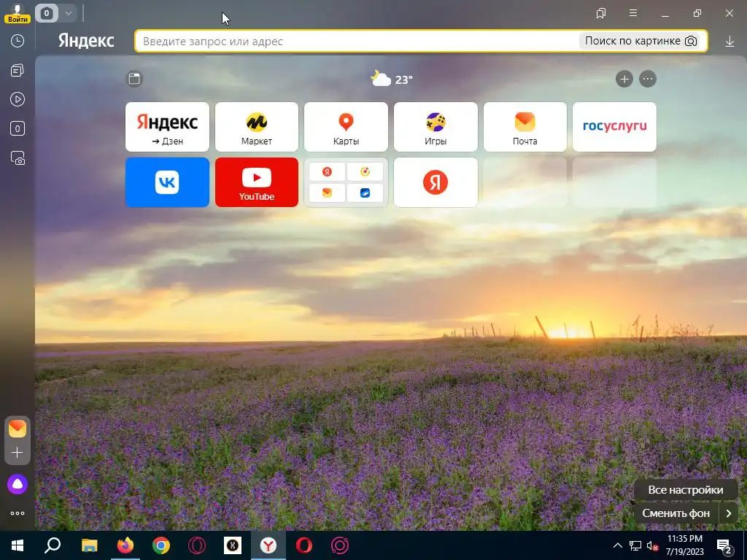The image size is (747, 560).
Task: Click the Войти profile button
Action: [x=18, y=13]
